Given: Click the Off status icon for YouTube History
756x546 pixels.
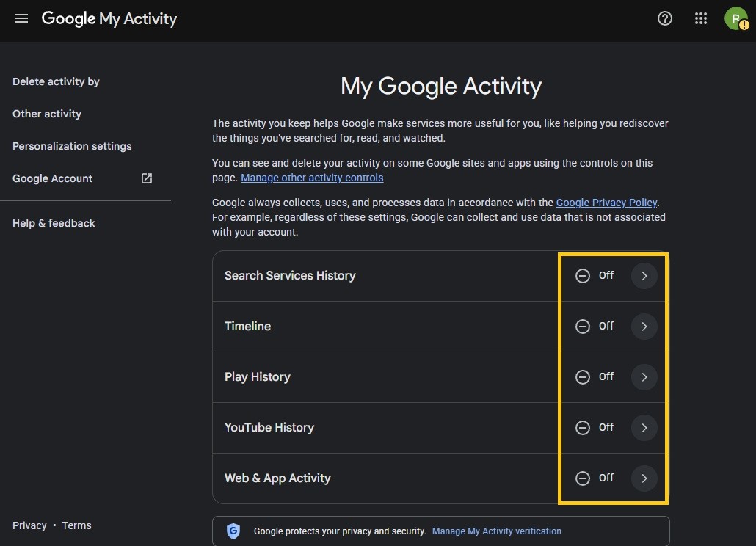Looking at the screenshot, I should point(583,427).
